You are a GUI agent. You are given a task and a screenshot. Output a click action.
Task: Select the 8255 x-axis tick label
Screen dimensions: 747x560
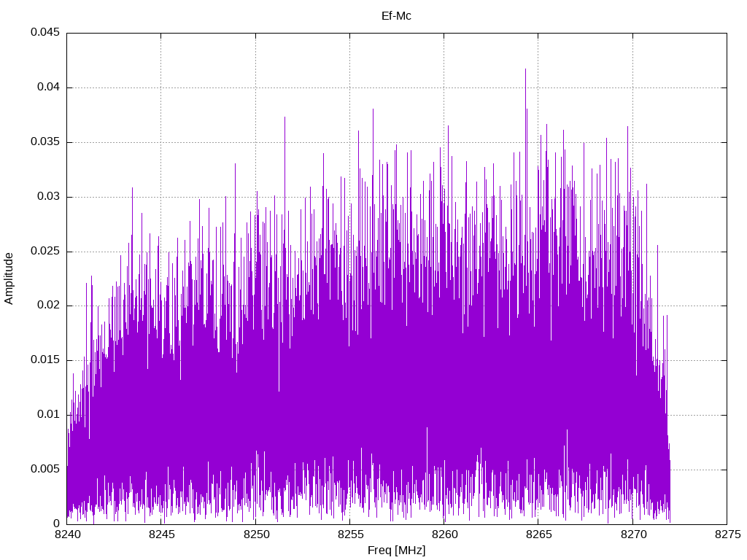(x=350, y=534)
